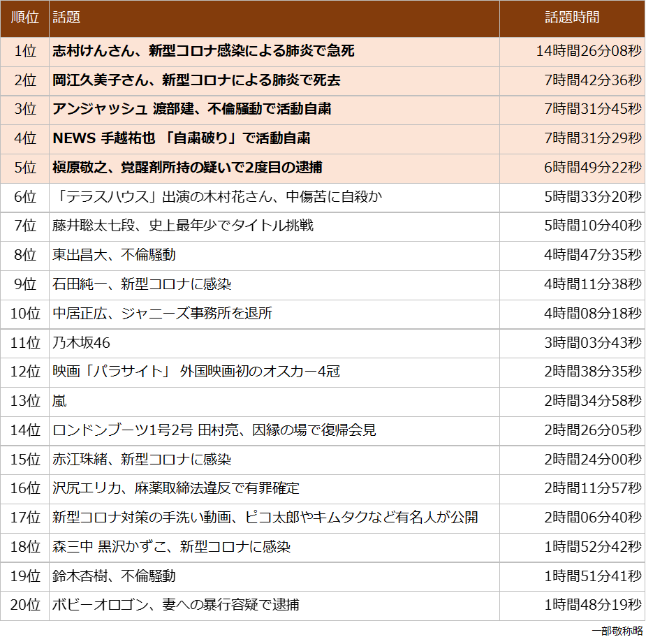Select the アンジャッシュ 渡部建 topic
Image resolution: width=646 pixels, height=644 pixels.
click(x=191, y=109)
